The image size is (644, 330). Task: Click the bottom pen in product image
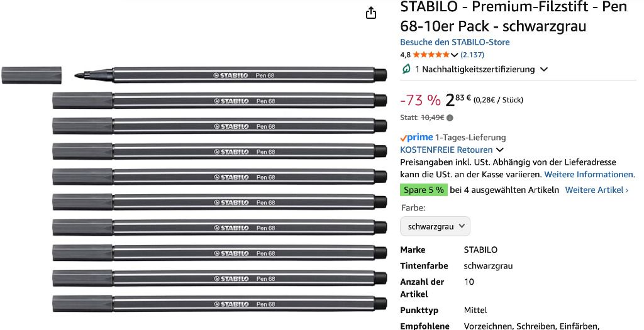tap(219, 304)
